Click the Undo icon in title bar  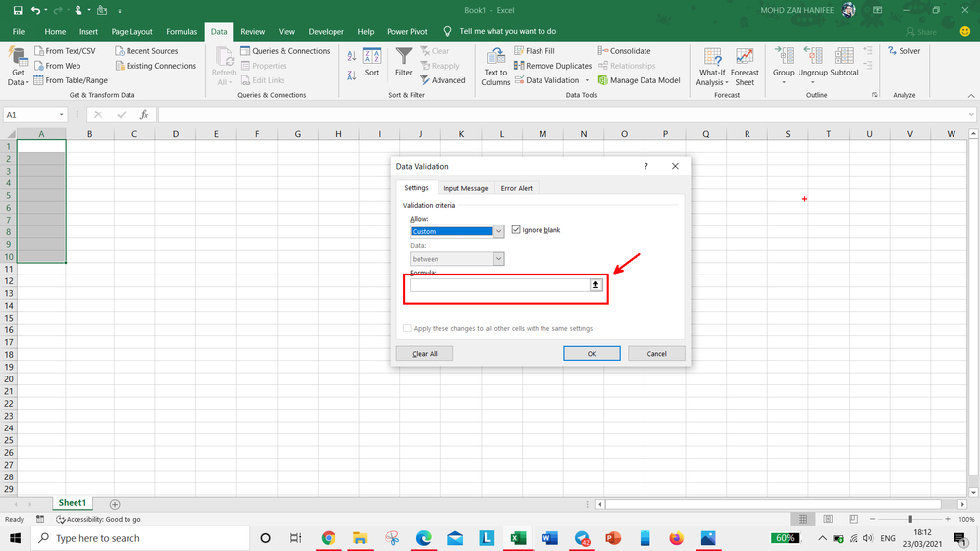pos(35,10)
